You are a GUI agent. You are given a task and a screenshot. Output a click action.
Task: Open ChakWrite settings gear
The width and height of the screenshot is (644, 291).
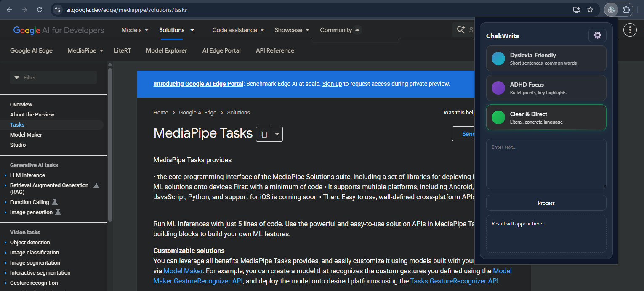[x=597, y=35]
